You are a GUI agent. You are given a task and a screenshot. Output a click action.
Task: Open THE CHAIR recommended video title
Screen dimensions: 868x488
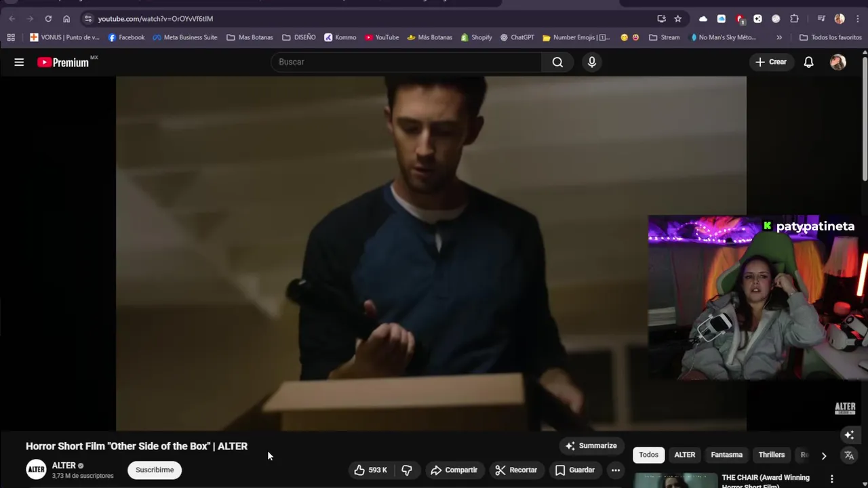tap(766, 481)
